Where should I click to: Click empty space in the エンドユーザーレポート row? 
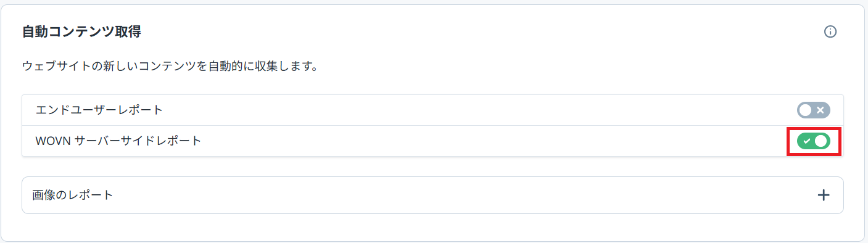pos(481,110)
